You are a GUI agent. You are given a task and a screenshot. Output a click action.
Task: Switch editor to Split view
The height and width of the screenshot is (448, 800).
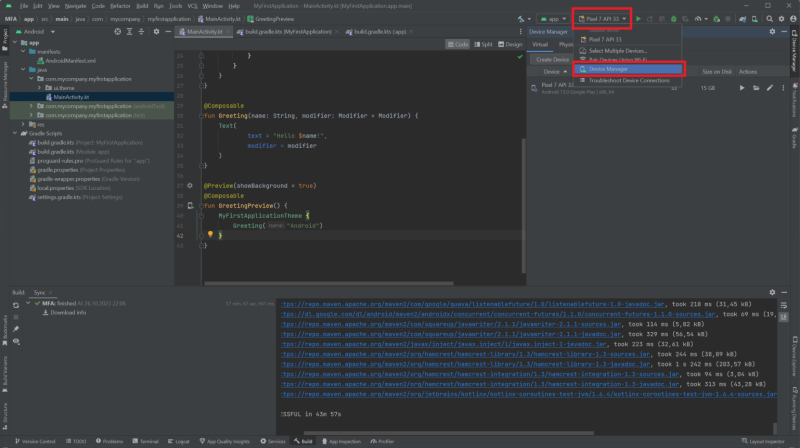[x=483, y=44]
